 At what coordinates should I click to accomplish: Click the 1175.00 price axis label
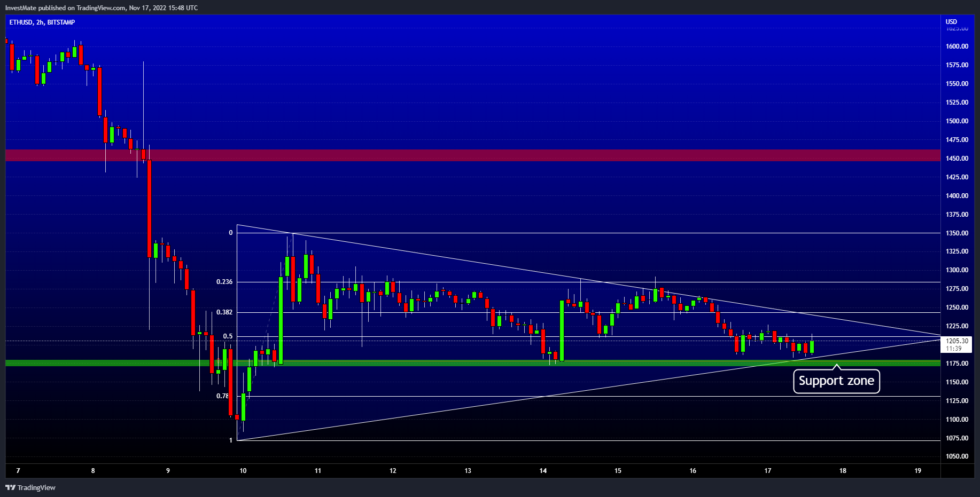[x=956, y=364]
